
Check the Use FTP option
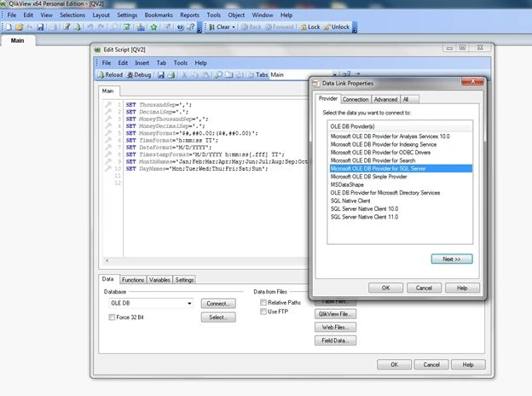[263, 312]
